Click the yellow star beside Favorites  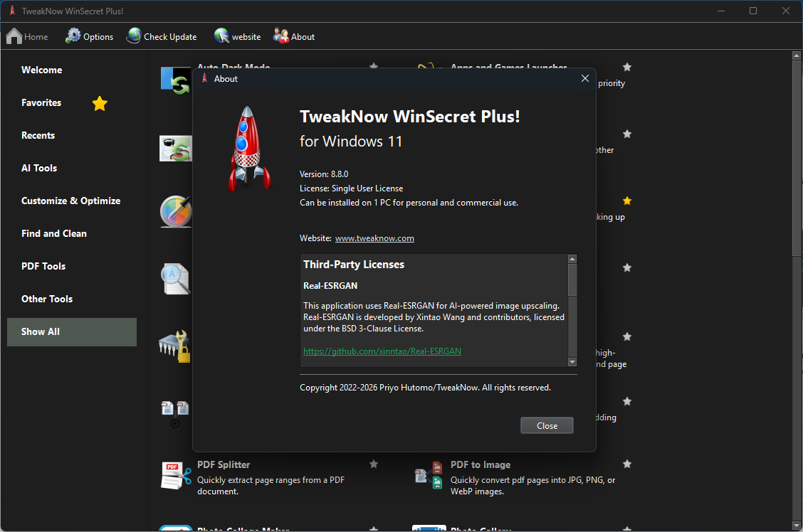[100, 103]
